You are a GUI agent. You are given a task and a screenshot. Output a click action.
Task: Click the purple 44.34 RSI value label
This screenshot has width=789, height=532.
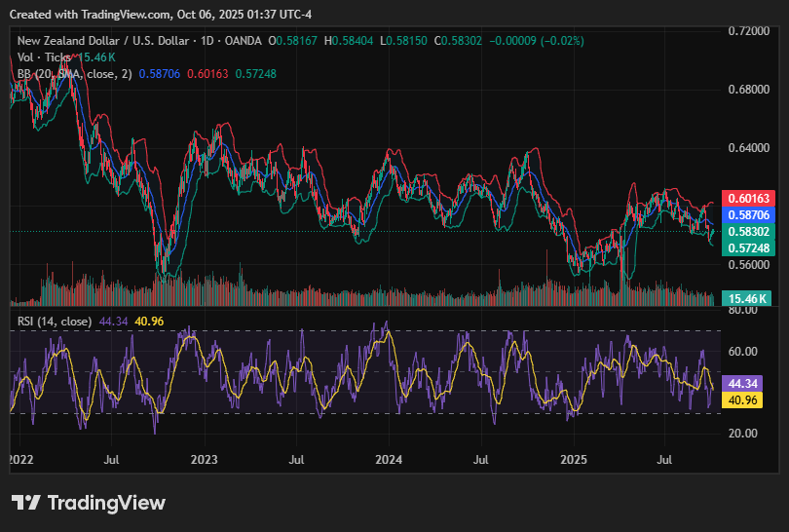pos(745,383)
